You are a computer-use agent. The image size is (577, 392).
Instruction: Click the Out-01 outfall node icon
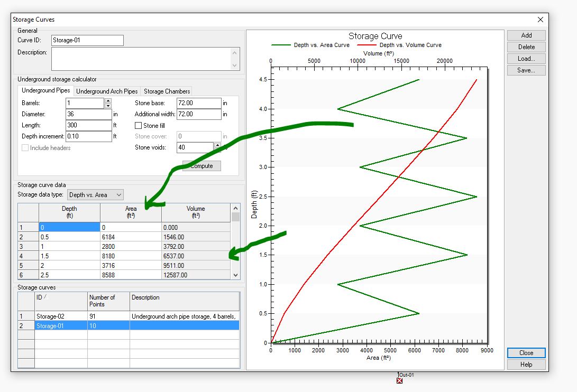[x=400, y=380]
